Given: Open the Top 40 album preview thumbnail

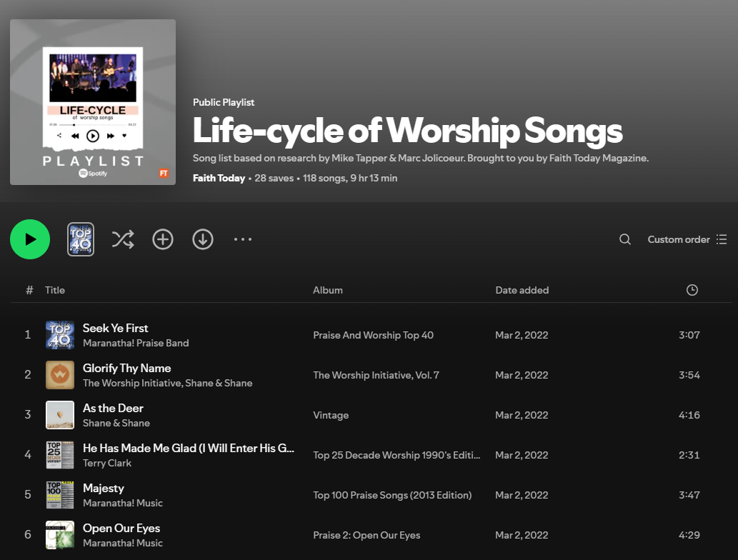Looking at the screenshot, I should (x=81, y=239).
